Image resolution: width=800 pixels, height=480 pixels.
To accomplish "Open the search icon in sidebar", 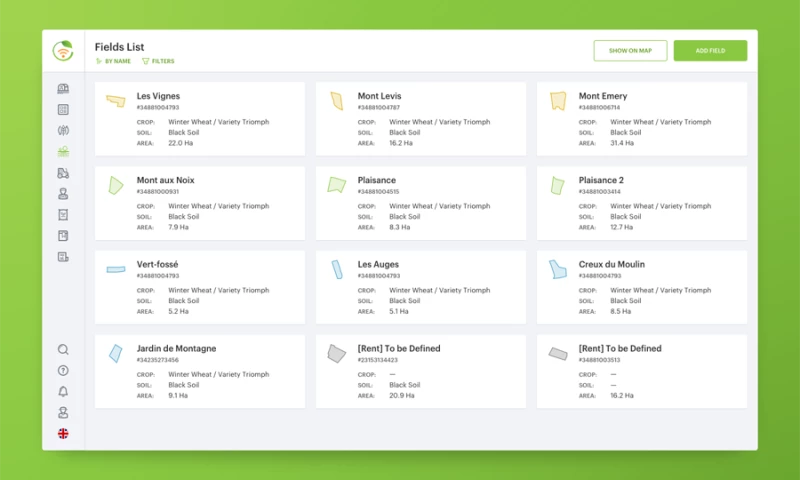I will tap(63, 350).
